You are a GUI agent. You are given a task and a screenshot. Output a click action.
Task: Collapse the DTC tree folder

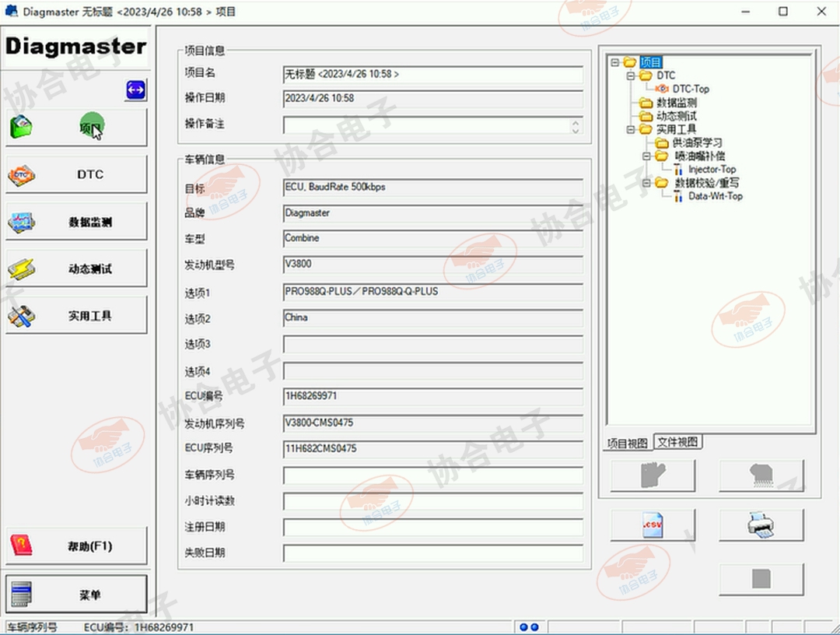coord(631,75)
